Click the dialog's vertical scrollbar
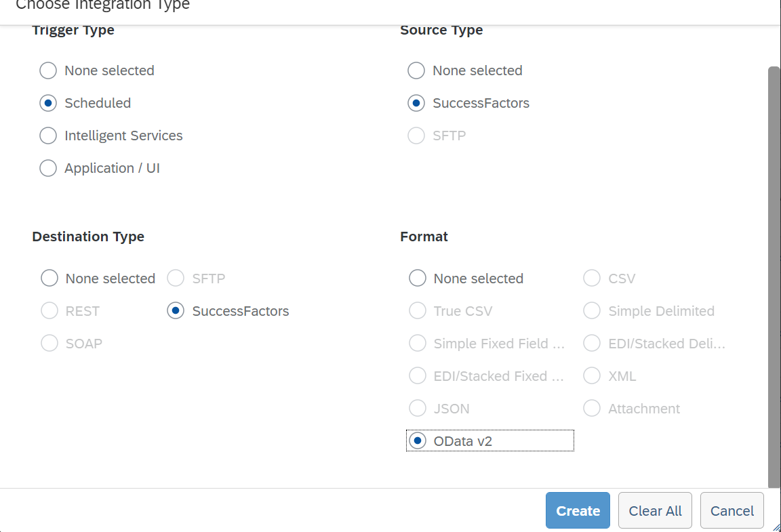 (774, 277)
